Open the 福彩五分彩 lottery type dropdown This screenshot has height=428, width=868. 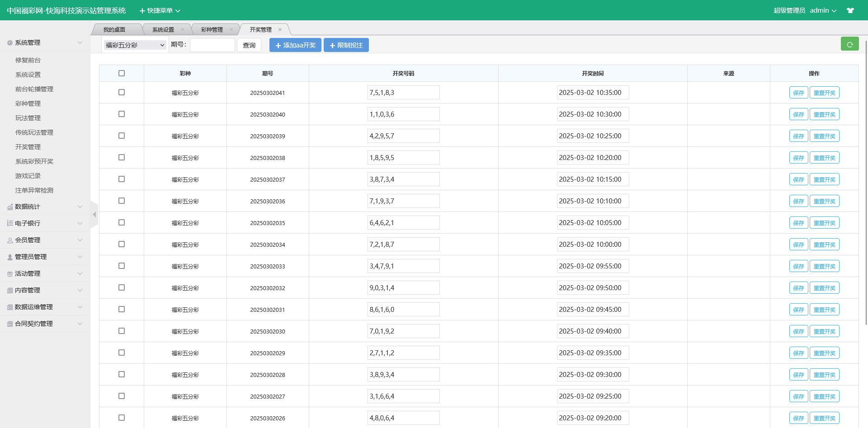coord(135,45)
